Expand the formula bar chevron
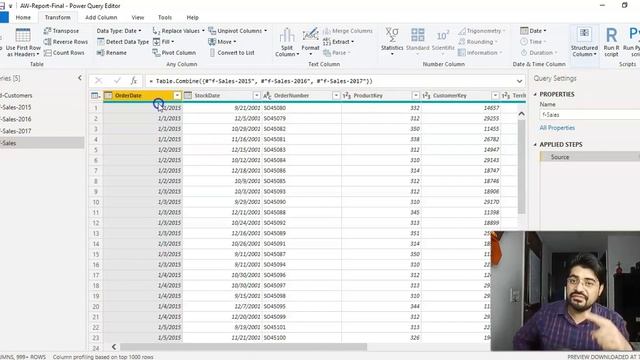This screenshot has height=360, width=640. tap(519, 81)
